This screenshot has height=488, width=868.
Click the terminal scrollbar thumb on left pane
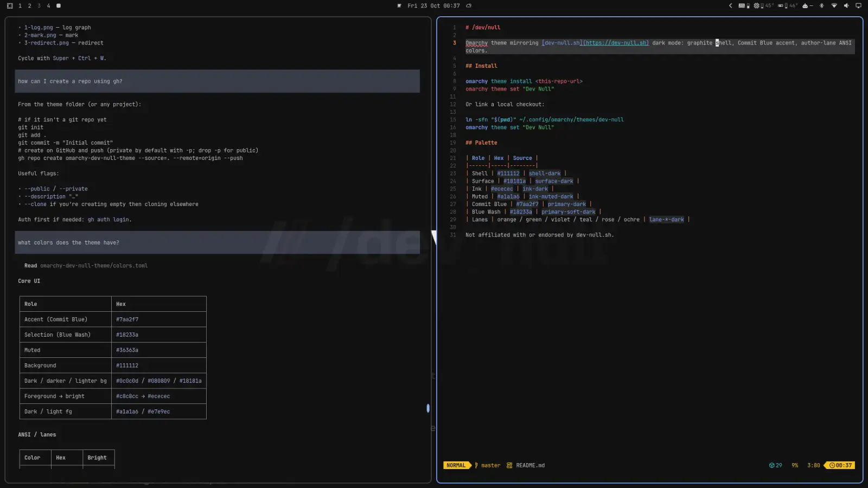pyautogui.click(x=428, y=408)
